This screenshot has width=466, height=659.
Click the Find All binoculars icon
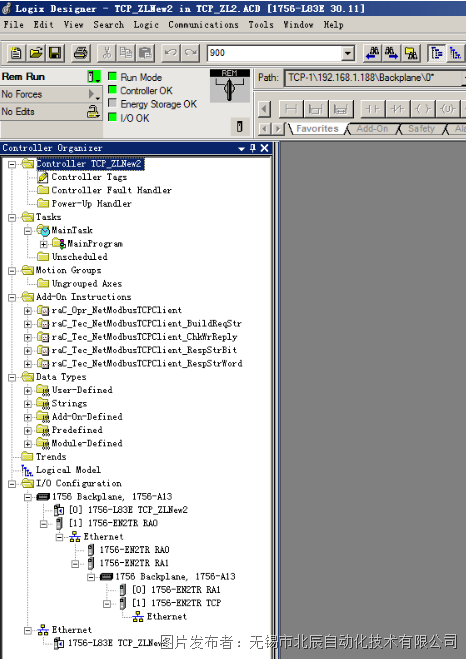click(411, 53)
